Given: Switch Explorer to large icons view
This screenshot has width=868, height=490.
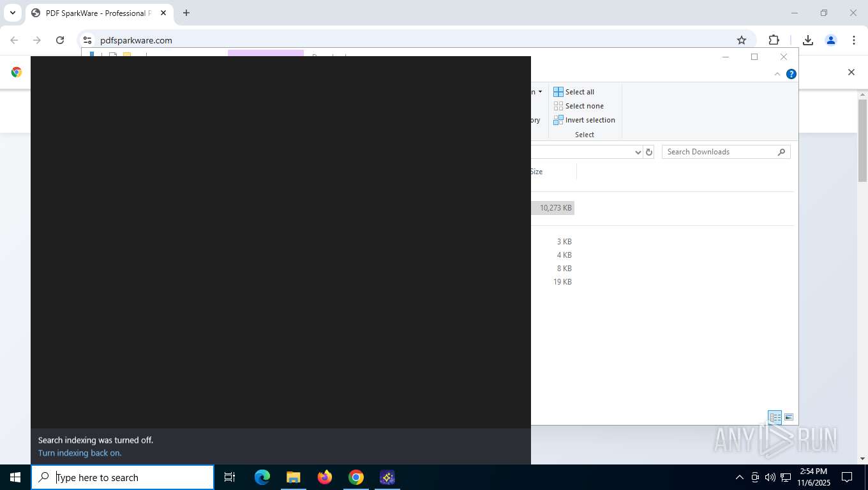Looking at the screenshot, I should 789,417.
